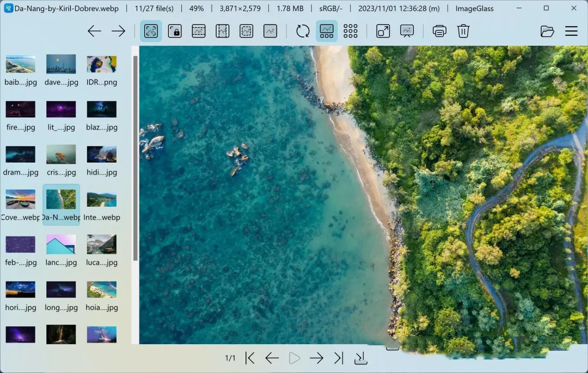
Task: Click the 1.78 MB file size text
Action: point(290,8)
